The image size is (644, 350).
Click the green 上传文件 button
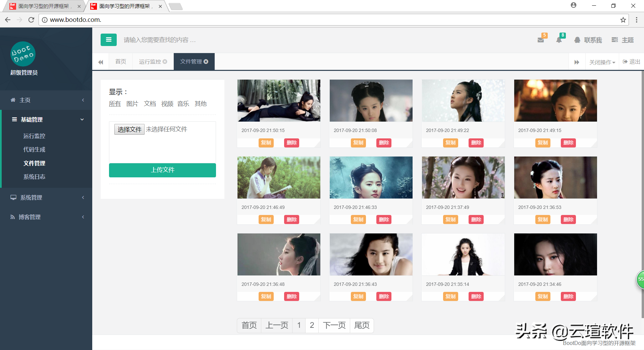click(162, 170)
